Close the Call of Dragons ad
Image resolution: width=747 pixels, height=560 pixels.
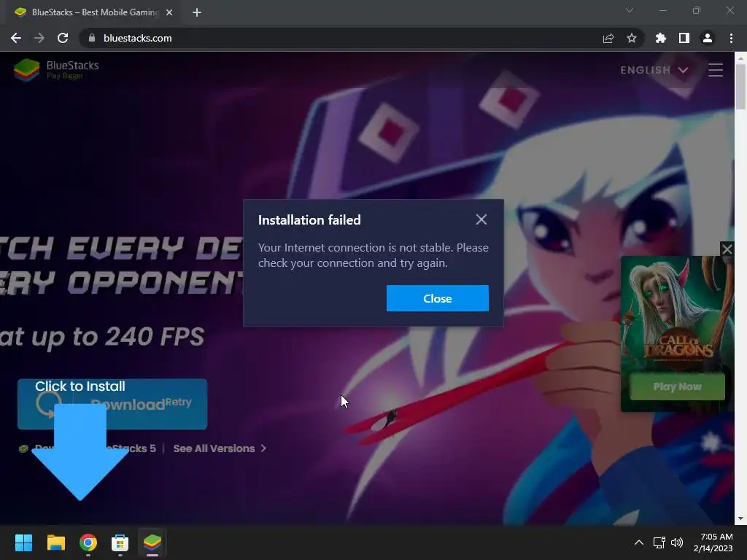pos(727,249)
